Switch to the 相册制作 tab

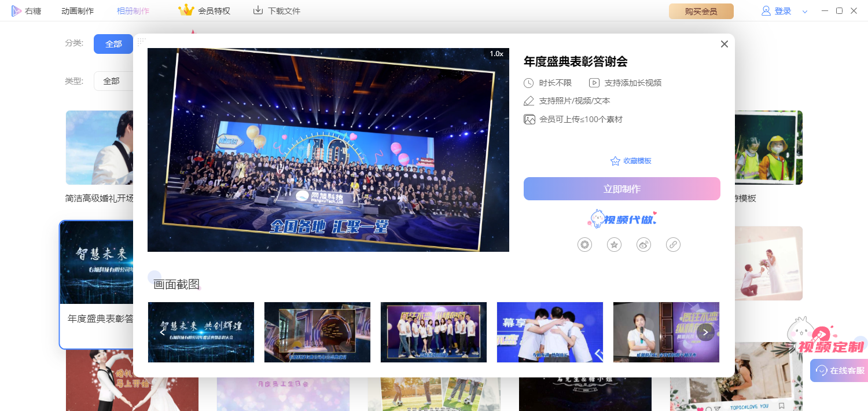click(x=133, y=11)
